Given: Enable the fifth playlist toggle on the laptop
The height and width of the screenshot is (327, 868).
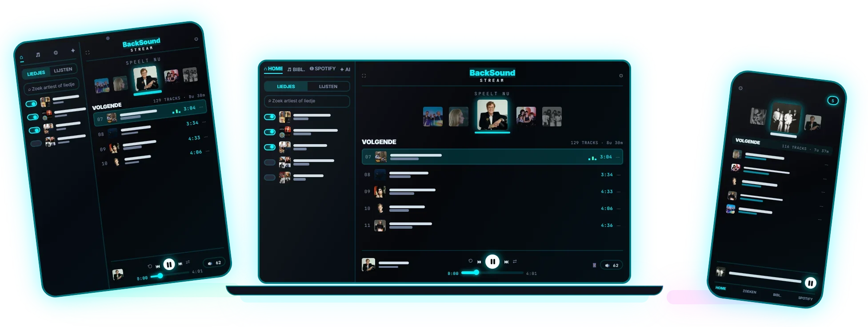Looking at the screenshot, I should (270, 178).
